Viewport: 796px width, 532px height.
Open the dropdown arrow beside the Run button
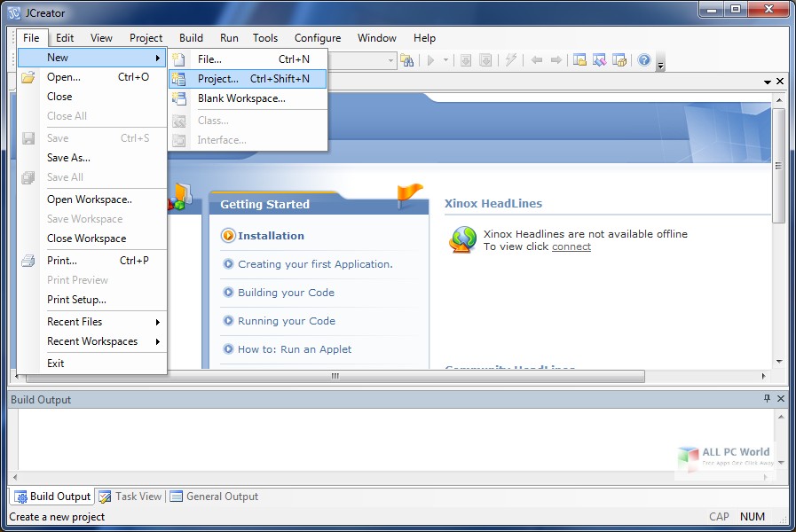[445, 60]
